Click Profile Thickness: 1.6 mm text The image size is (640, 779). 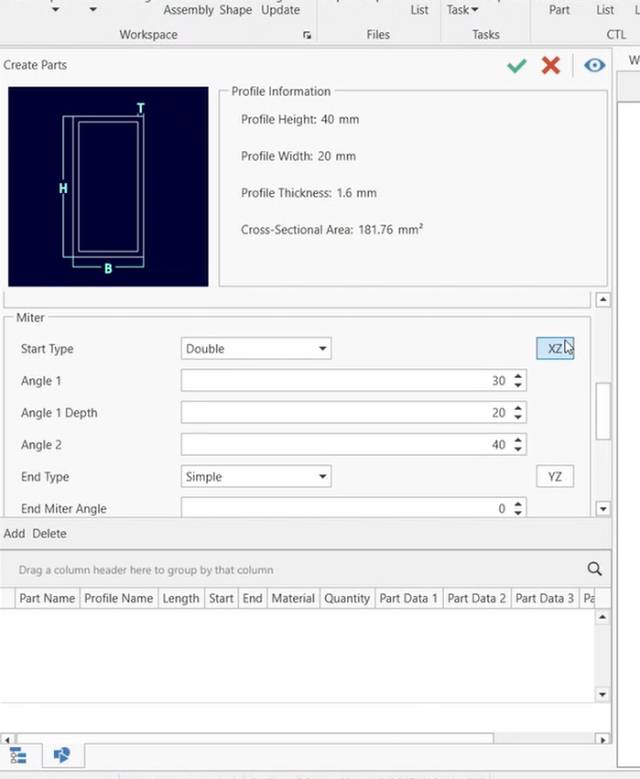click(309, 193)
